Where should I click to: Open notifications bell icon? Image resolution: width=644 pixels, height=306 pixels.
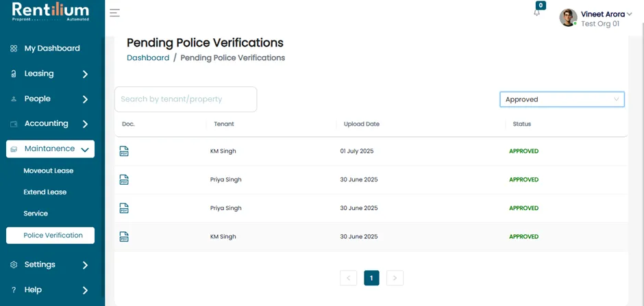[537, 12]
